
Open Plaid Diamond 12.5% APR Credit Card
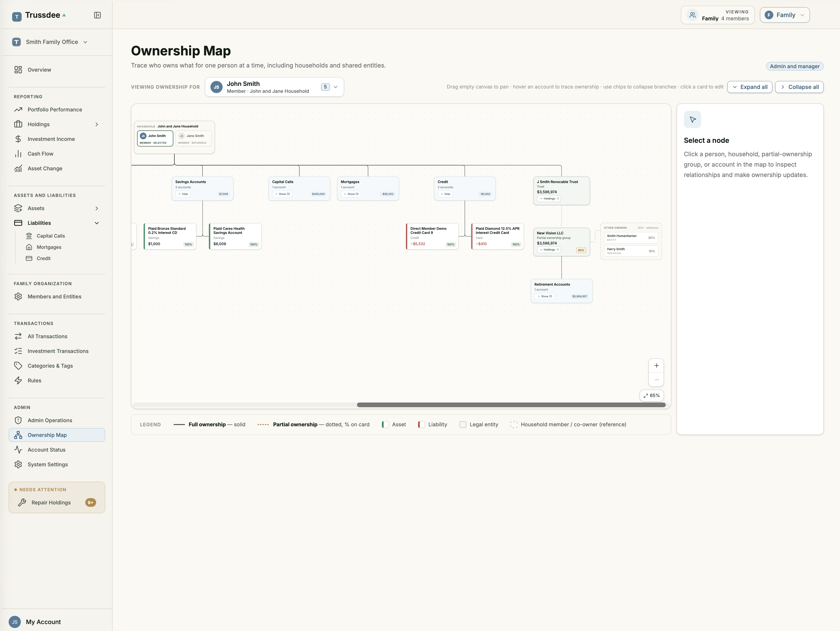[x=498, y=237]
